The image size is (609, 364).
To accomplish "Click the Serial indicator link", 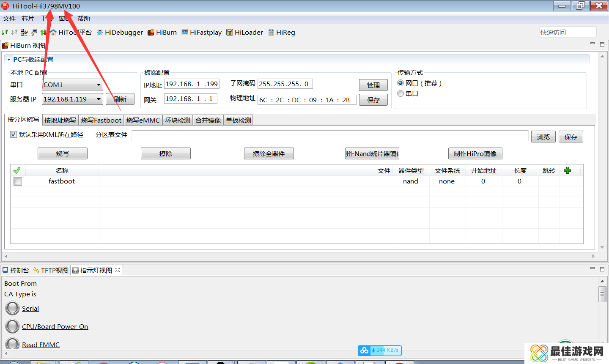I will pos(30,309).
